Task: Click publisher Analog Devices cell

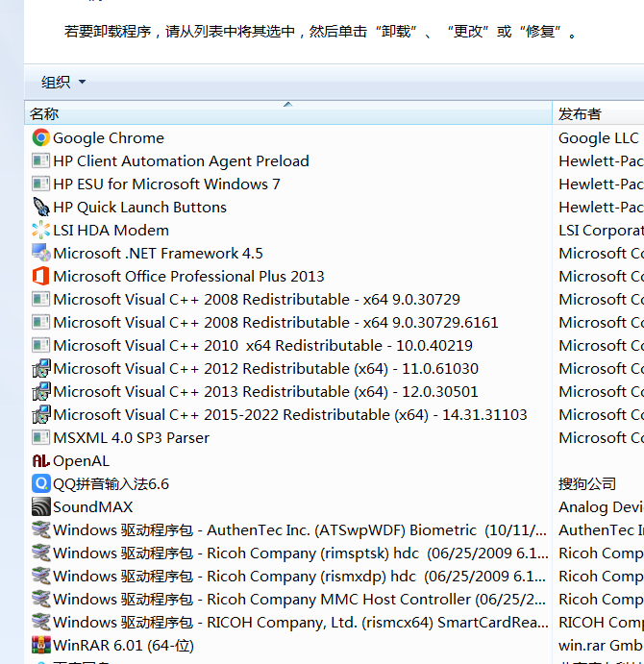Action: [601, 507]
